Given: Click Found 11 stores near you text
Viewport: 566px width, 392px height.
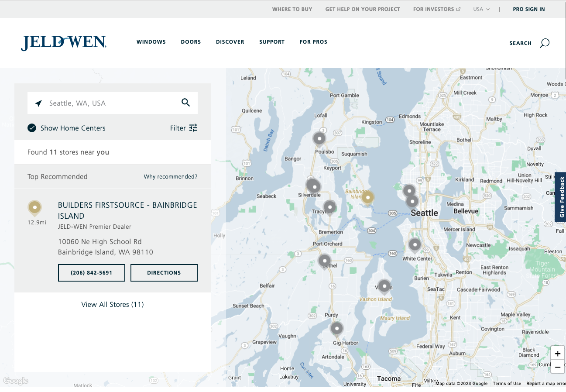Looking at the screenshot, I should point(69,152).
